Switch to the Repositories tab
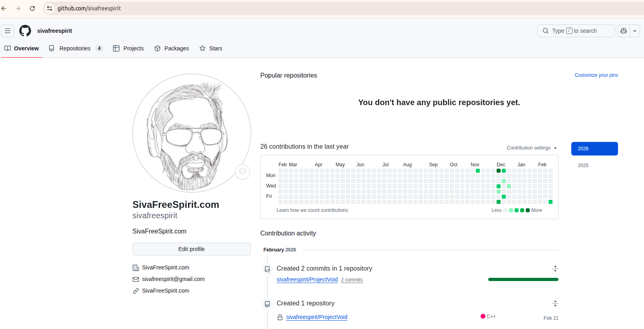644x329 pixels. (75, 48)
